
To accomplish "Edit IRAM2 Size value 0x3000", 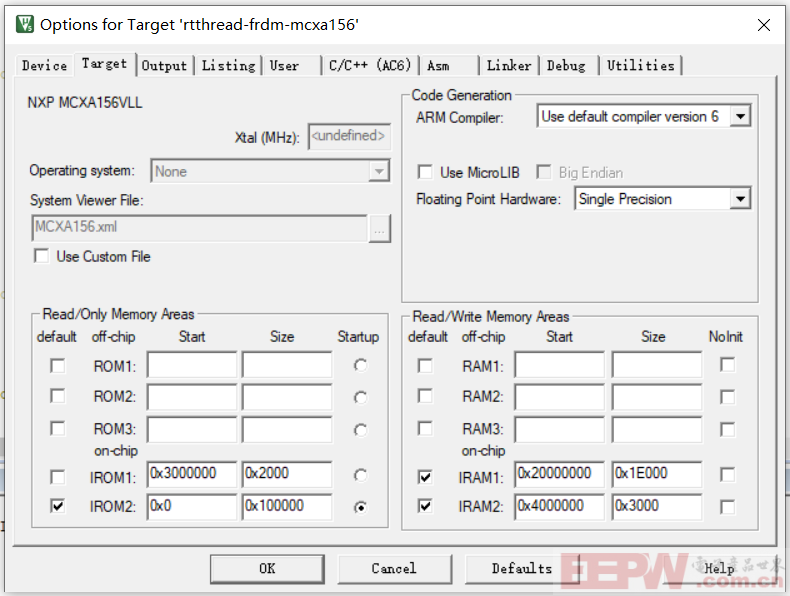I will click(x=657, y=506).
